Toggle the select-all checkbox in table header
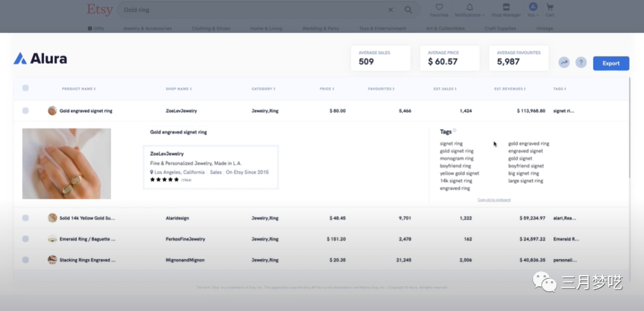 [x=26, y=88]
